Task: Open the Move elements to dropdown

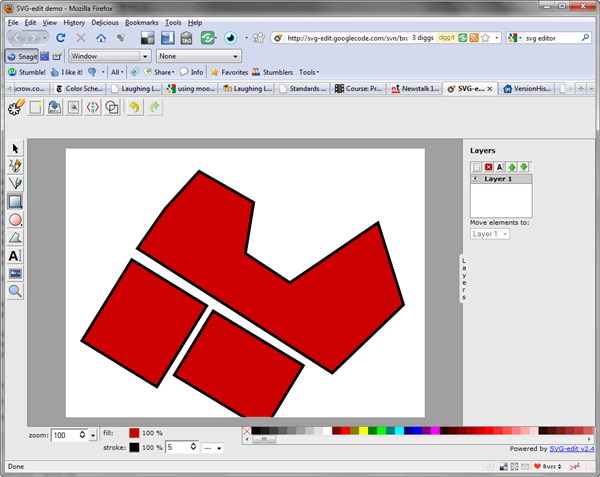Action: coord(490,233)
